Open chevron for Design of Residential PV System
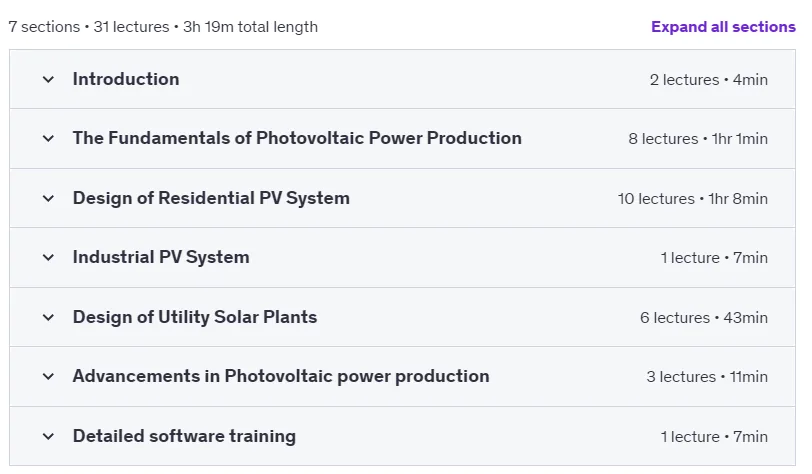Viewport: 812px width, 474px height. (48, 198)
